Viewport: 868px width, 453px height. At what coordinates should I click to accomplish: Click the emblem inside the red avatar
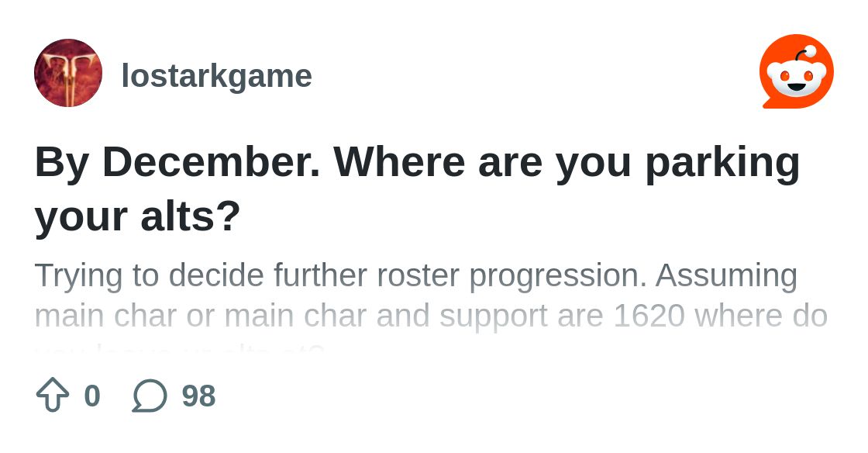(x=67, y=76)
